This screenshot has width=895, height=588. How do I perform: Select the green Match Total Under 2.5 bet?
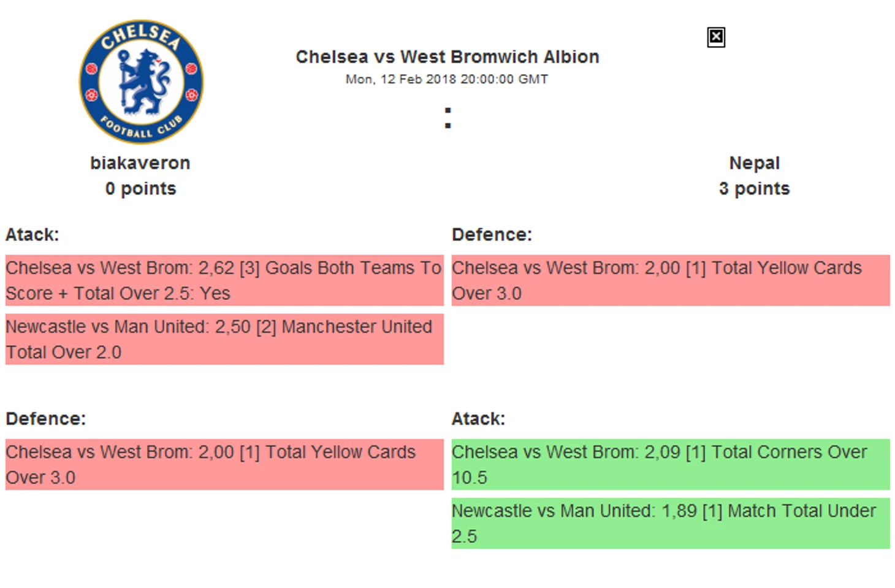click(671, 524)
